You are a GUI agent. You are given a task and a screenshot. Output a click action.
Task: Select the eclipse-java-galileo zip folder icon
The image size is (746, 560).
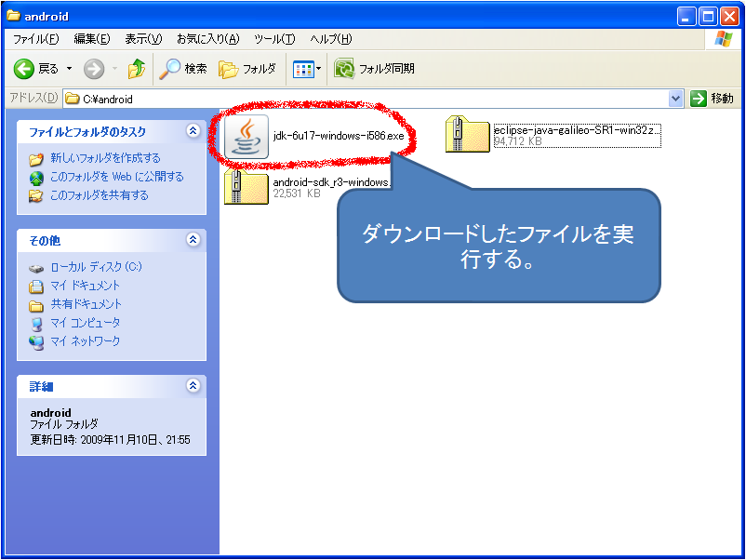point(467,134)
